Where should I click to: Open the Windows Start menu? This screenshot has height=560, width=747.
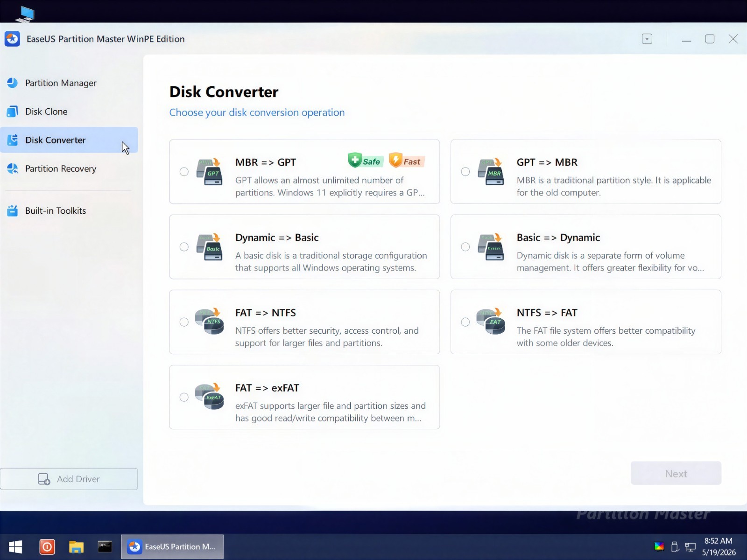[15, 546]
